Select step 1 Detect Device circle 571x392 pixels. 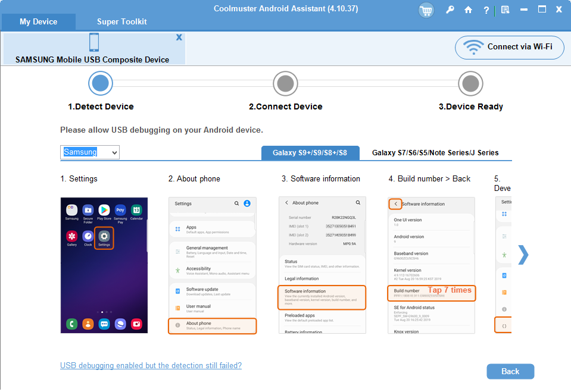coord(101,83)
